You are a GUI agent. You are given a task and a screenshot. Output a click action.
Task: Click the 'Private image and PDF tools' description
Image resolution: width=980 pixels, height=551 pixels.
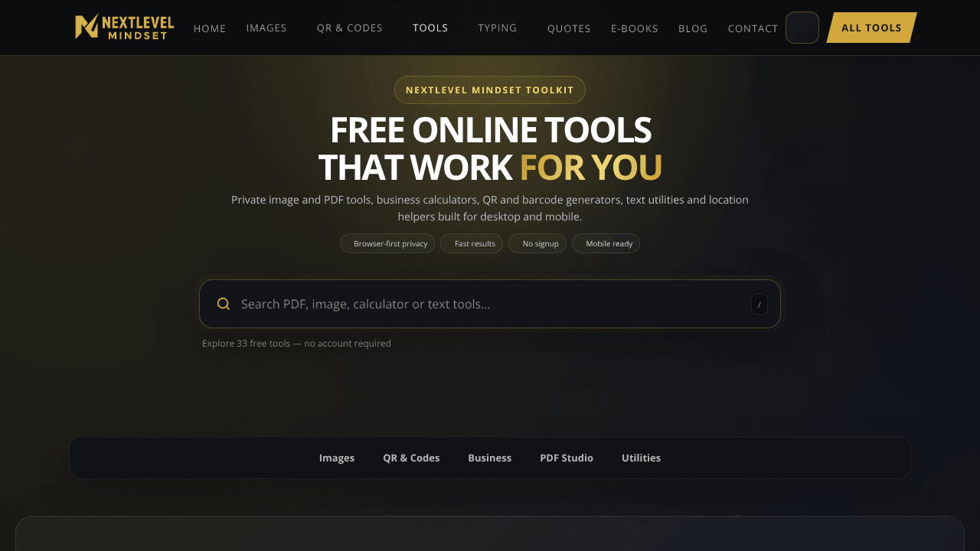pos(490,208)
